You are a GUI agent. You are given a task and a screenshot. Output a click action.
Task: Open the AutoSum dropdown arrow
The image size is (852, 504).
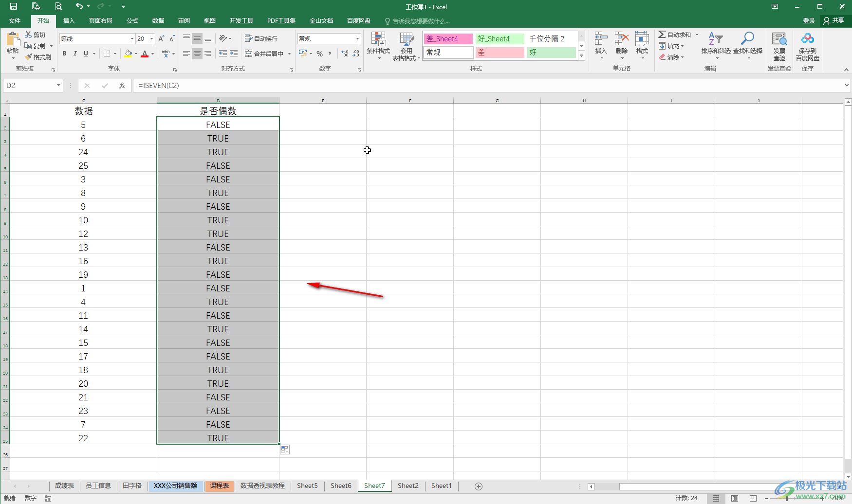coord(697,35)
